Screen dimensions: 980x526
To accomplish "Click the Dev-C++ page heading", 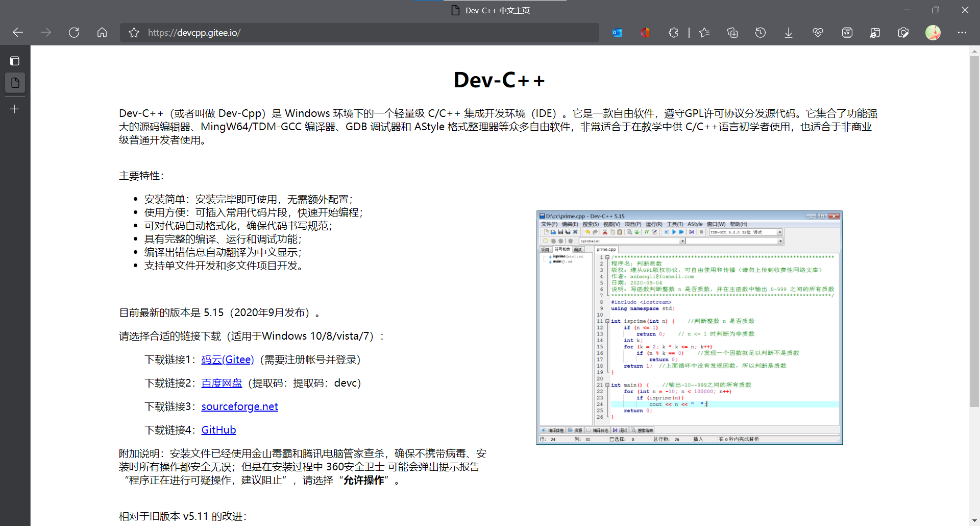I will (x=499, y=80).
